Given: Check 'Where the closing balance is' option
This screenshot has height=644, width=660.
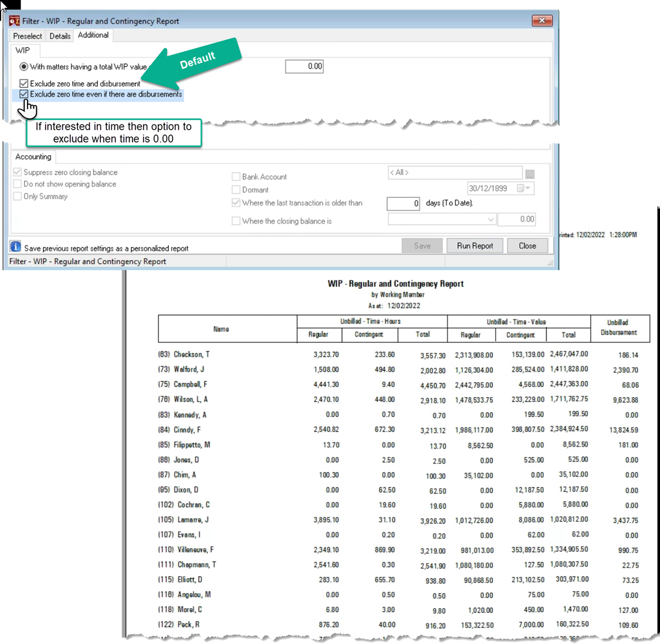Looking at the screenshot, I should click(236, 221).
